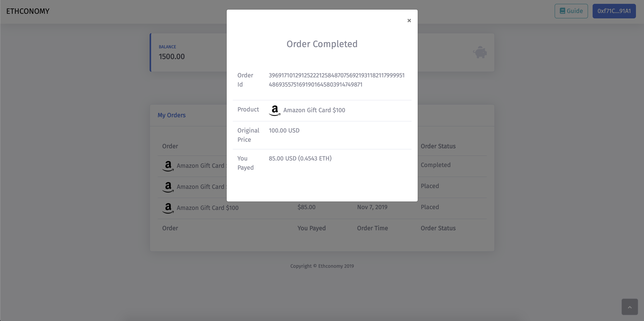The width and height of the screenshot is (644, 321).
Task: Click the My Orders heading
Action: (x=171, y=115)
